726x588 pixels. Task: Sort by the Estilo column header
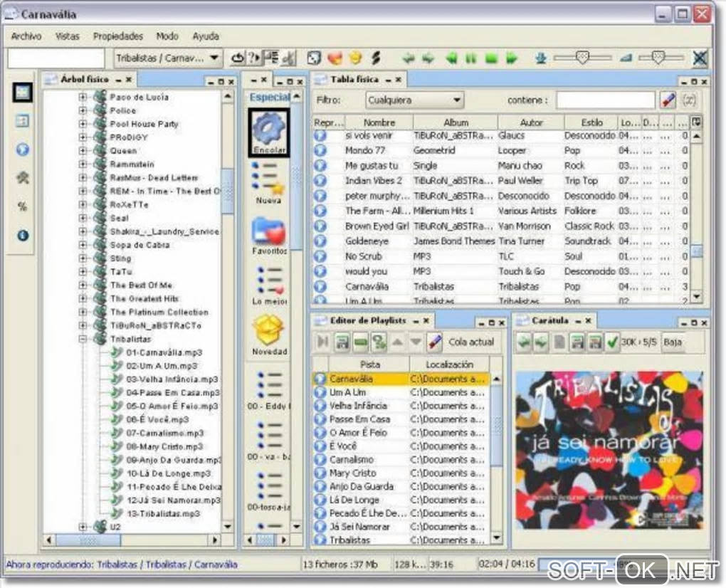(x=591, y=122)
